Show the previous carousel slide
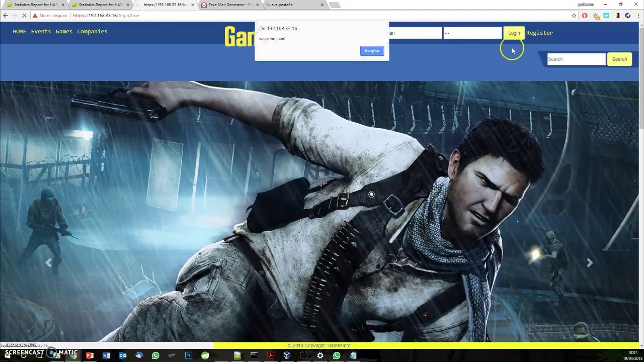This screenshot has height=362, width=644. 48,262
